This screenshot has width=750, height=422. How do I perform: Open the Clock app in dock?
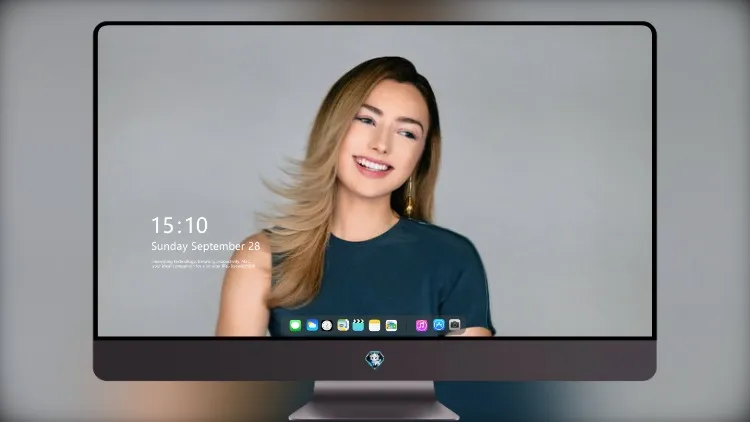(x=327, y=325)
